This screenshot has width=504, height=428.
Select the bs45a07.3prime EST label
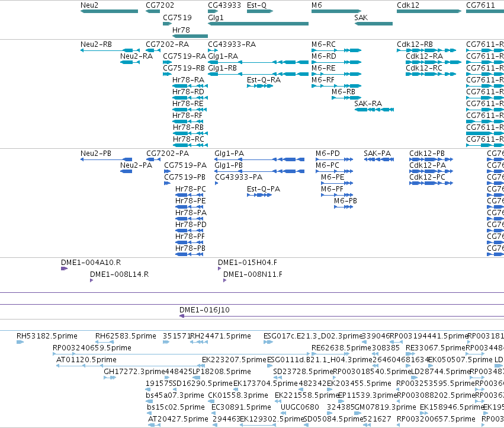point(175,395)
